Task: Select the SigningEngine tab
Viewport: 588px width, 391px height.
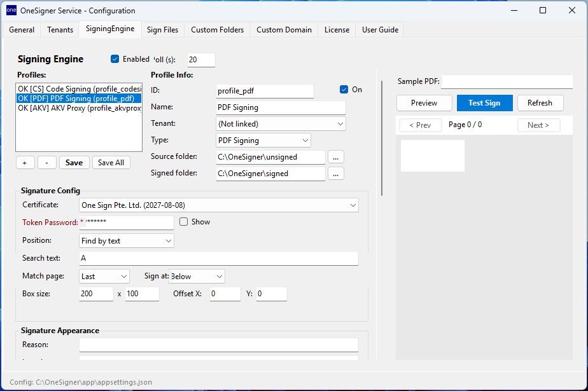Action: [110, 29]
